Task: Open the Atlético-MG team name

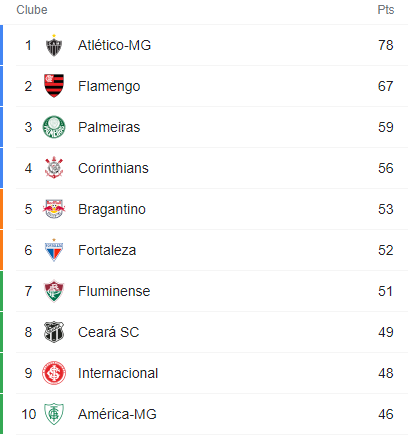Action: coord(114,45)
